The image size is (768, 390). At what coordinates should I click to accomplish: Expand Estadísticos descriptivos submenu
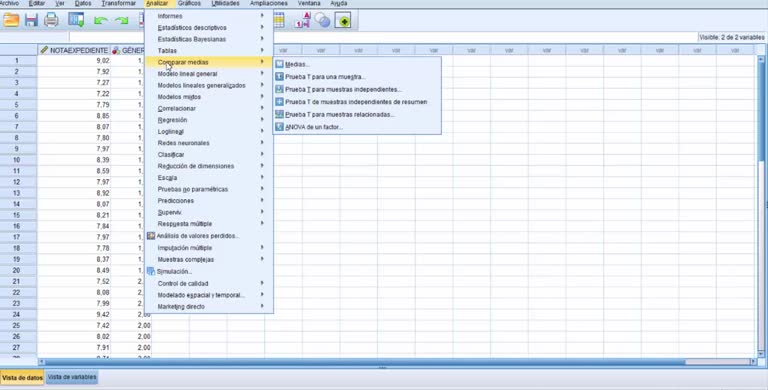click(x=209, y=28)
